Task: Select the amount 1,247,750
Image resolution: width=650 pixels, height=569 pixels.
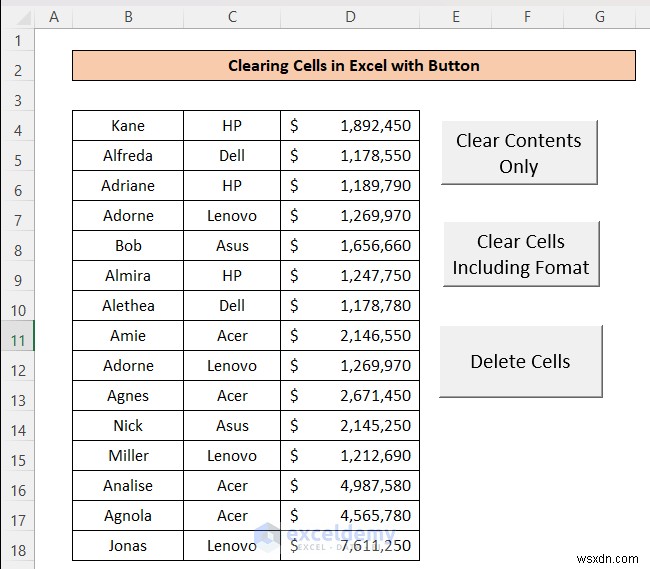Action: point(350,276)
